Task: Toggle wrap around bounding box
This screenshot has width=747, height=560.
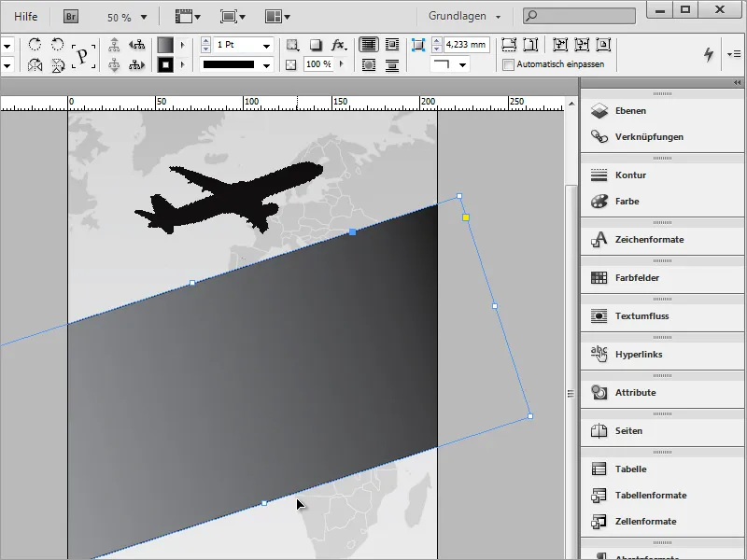Action: [391, 45]
